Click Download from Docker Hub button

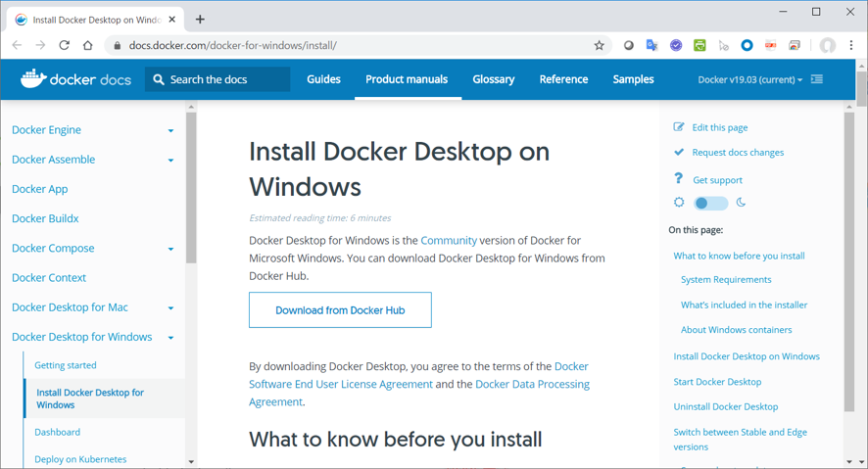(340, 310)
